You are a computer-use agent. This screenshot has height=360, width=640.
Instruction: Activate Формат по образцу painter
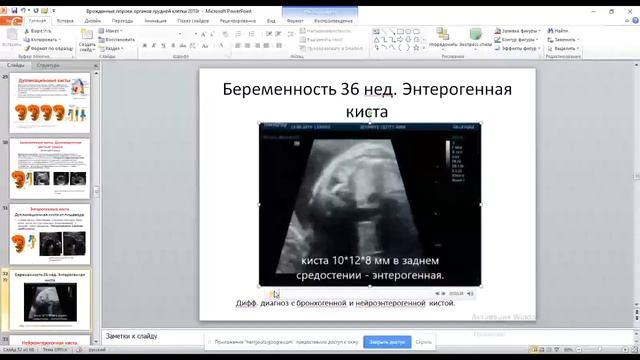(x=49, y=48)
